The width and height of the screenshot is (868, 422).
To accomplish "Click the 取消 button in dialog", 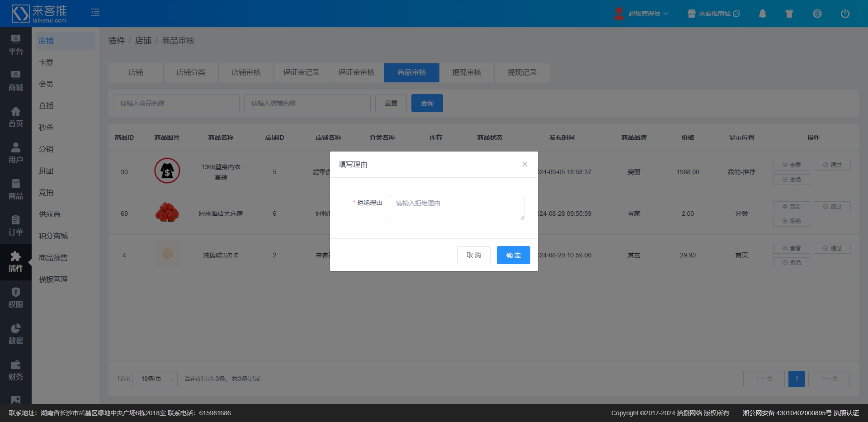I will pos(473,255).
